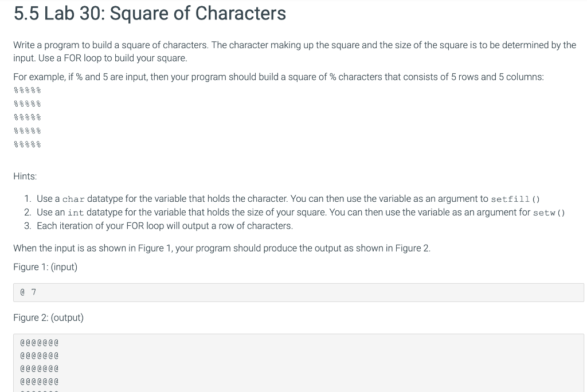This screenshot has width=587, height=392.
Task: Click the last visible percent sign row
Action: click(x=26, y=144)
